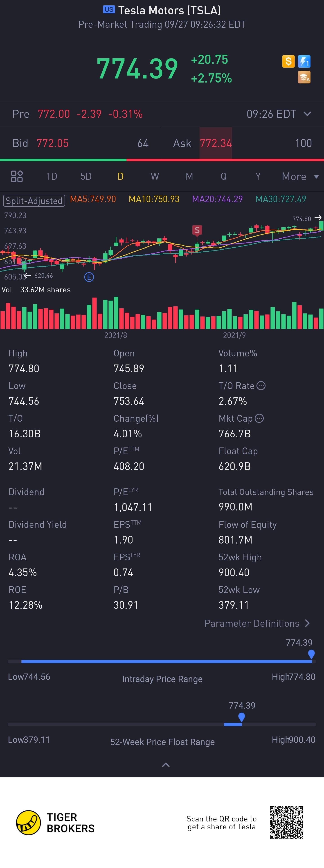Tap the MA20:744.29 indicator label

coord(217,199)
